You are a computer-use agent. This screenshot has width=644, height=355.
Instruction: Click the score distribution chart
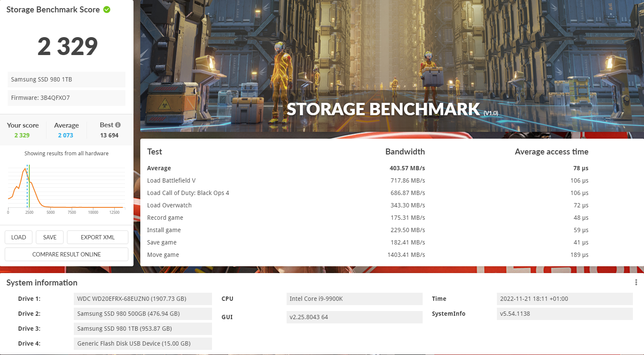[66, 189]
